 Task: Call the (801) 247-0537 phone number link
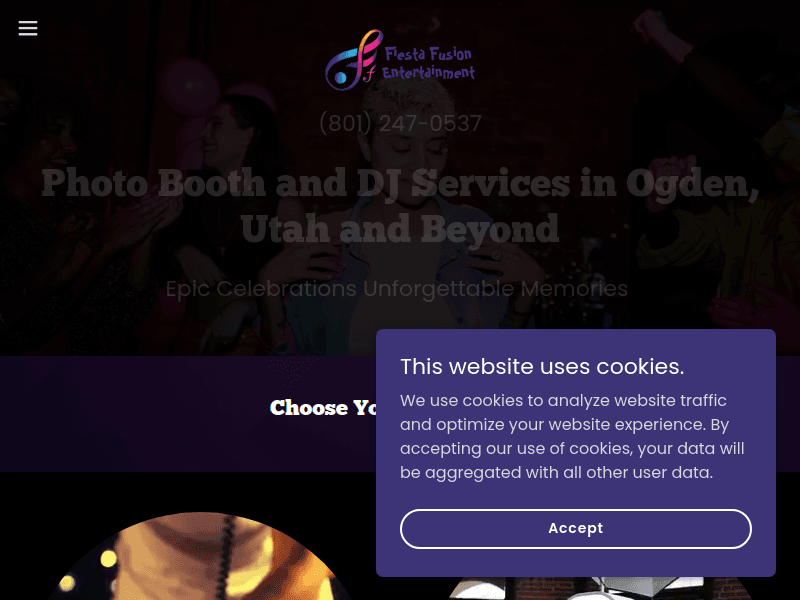(401, 123)
